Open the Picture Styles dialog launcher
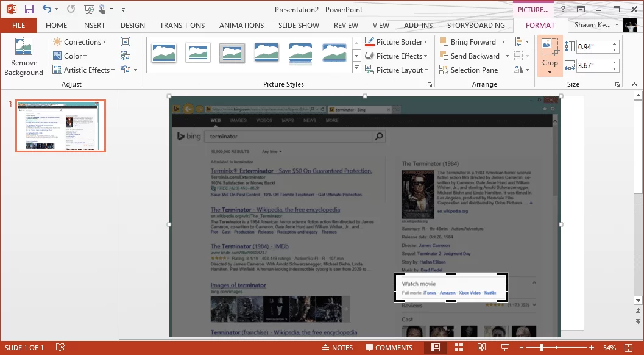 point(430,84)
